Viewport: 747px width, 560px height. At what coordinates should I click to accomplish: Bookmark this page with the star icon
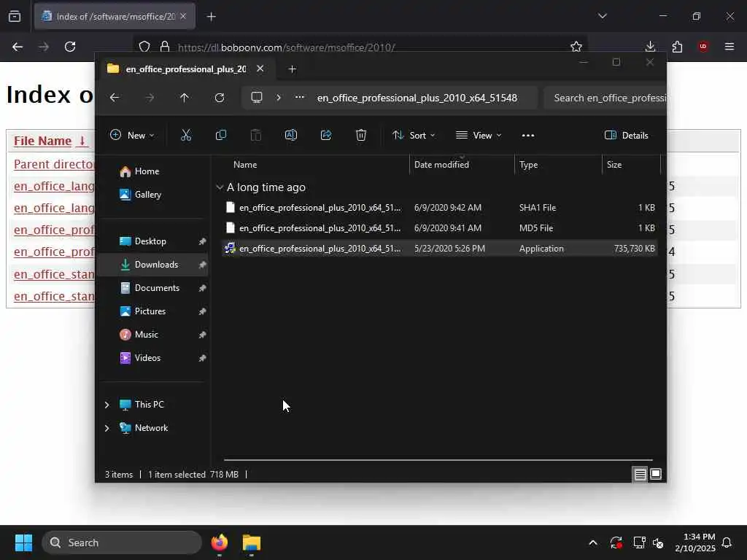pyautogui.click(x=576, y=47)
